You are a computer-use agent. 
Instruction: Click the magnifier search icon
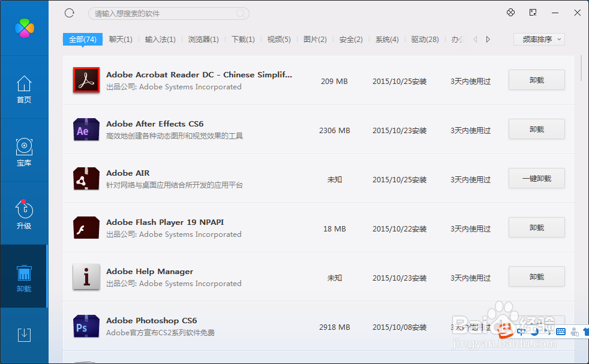point(241,14)
